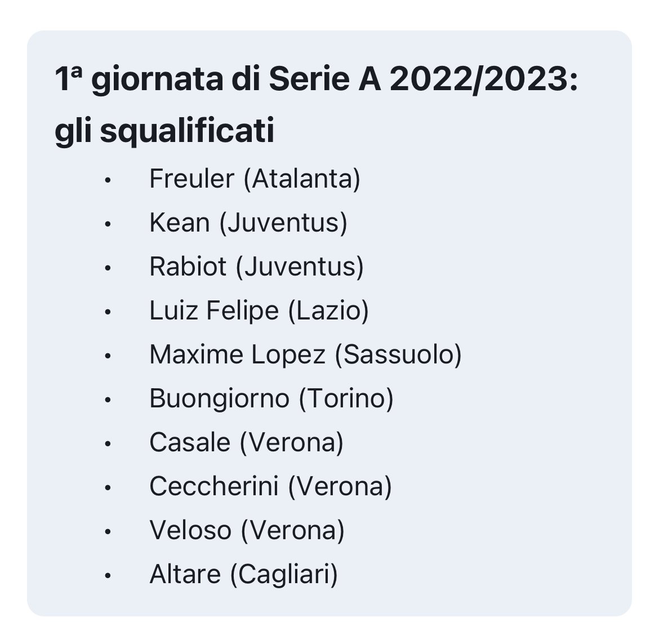Click the word 'Sassuolo' in parentheses

pos(398,355)
